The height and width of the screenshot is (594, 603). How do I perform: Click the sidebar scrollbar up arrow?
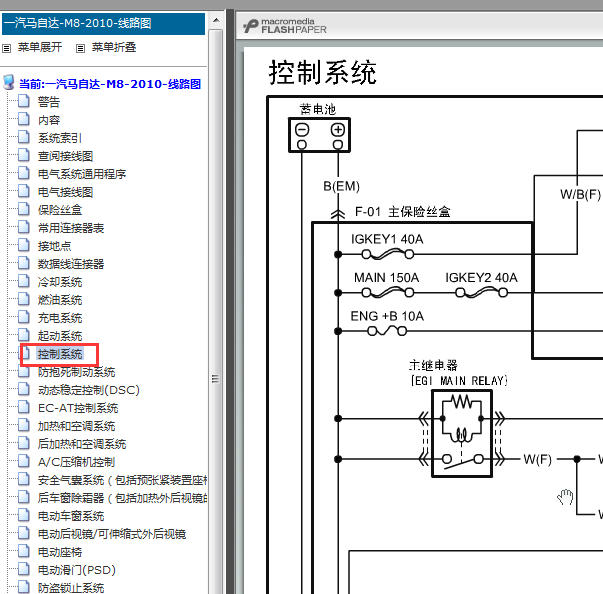(x=216, y=20)
